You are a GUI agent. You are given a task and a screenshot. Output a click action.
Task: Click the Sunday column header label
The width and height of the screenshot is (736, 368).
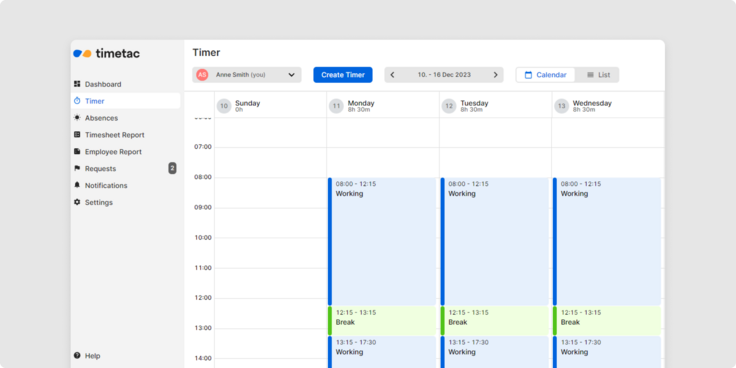click(x=247, y=103)
